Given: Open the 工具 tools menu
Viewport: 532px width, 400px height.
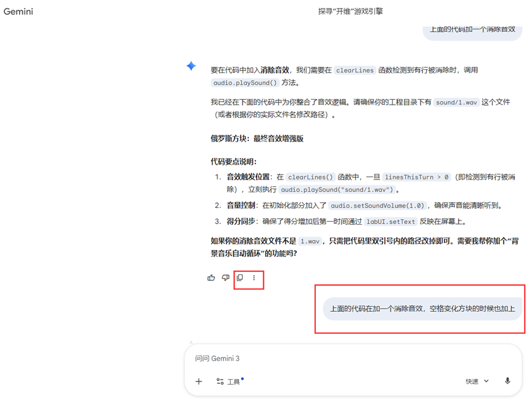Looking at the screenshot, I should coord(230,382).
